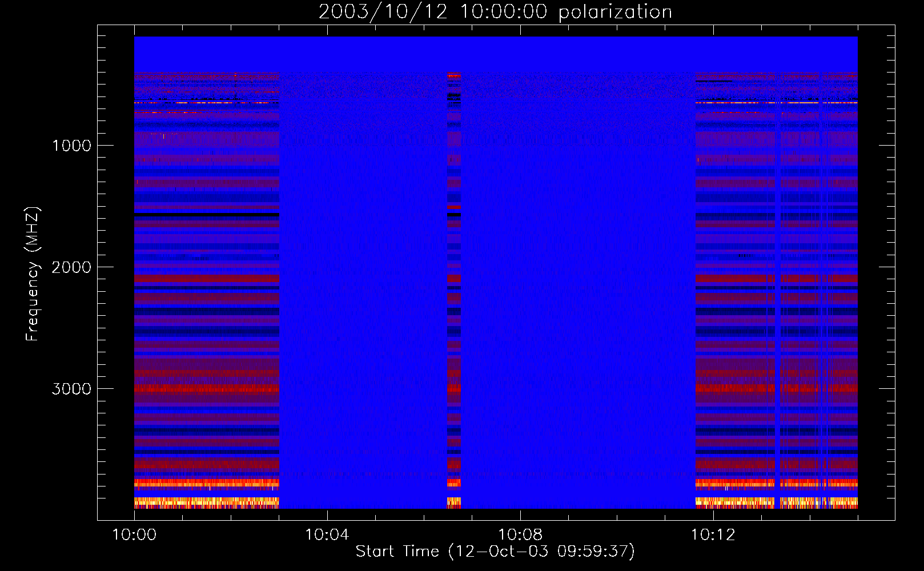Click the plot title '2003/10/12 10:00:00 polarization'
This screenshot has height=571, width=924.
[495, 12]
